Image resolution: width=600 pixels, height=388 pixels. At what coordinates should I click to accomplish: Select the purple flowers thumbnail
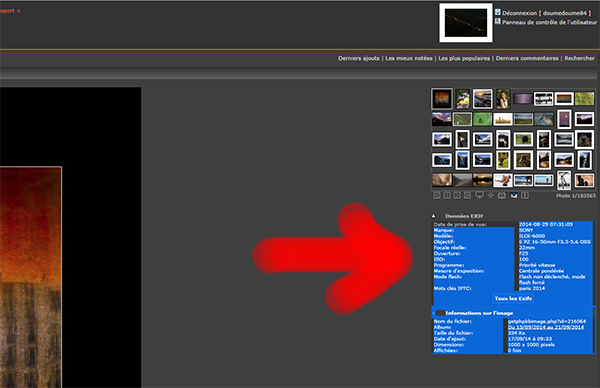point(462,99)
